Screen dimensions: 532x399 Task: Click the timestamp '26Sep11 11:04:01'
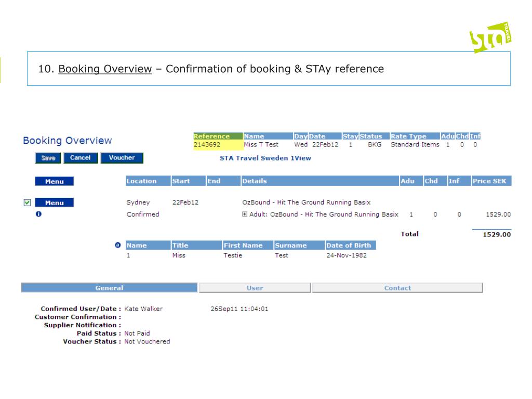point(239,309)
